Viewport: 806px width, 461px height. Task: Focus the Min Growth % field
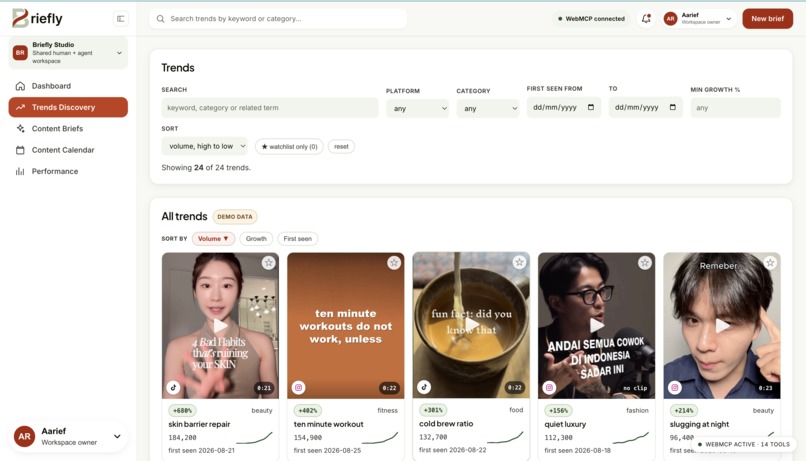(x=735, y=108)
